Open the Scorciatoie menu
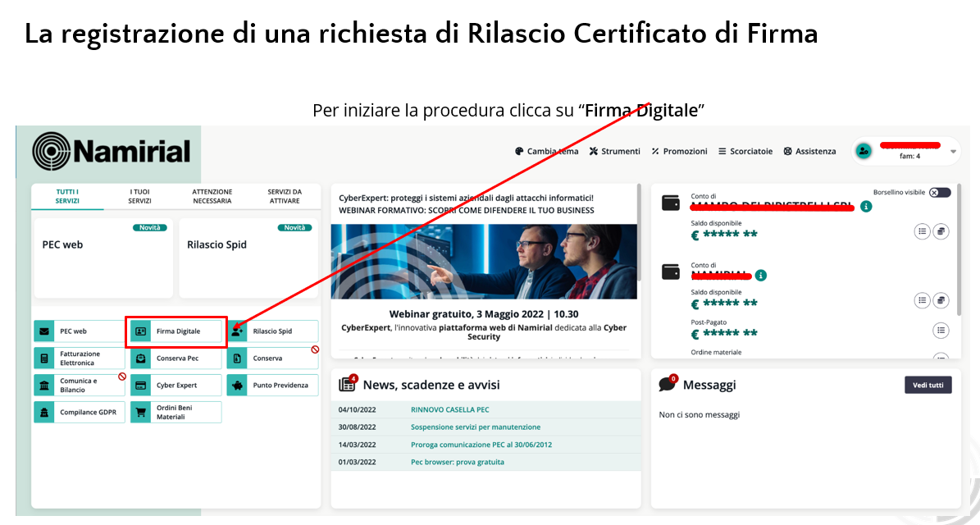The image size is (980, 525). (745, 151)
